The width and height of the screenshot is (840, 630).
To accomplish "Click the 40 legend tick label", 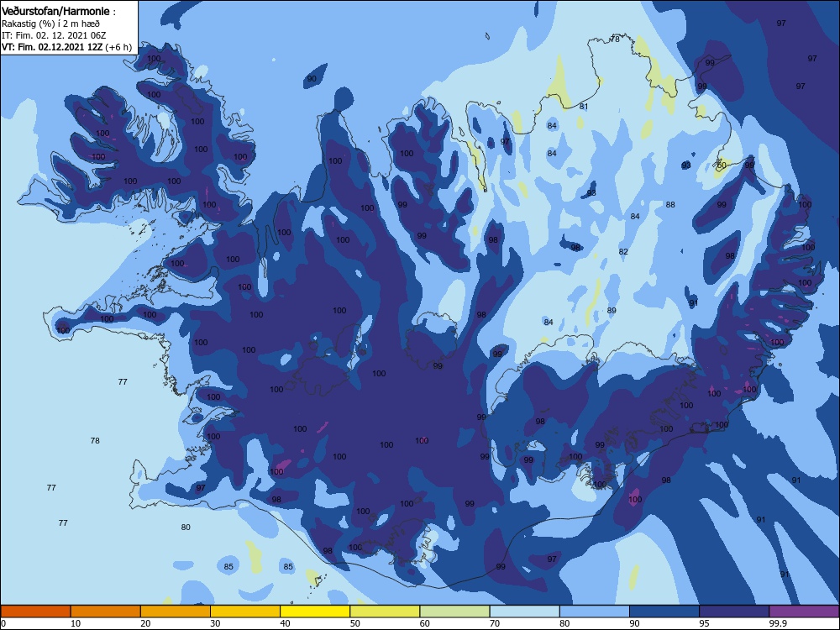I will coord(285,623).
